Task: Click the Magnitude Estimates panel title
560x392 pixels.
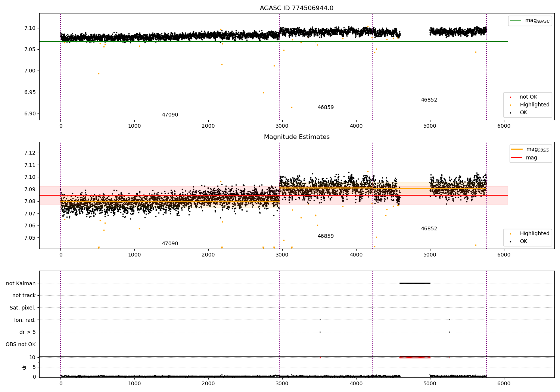Action: tap(296, 137)
